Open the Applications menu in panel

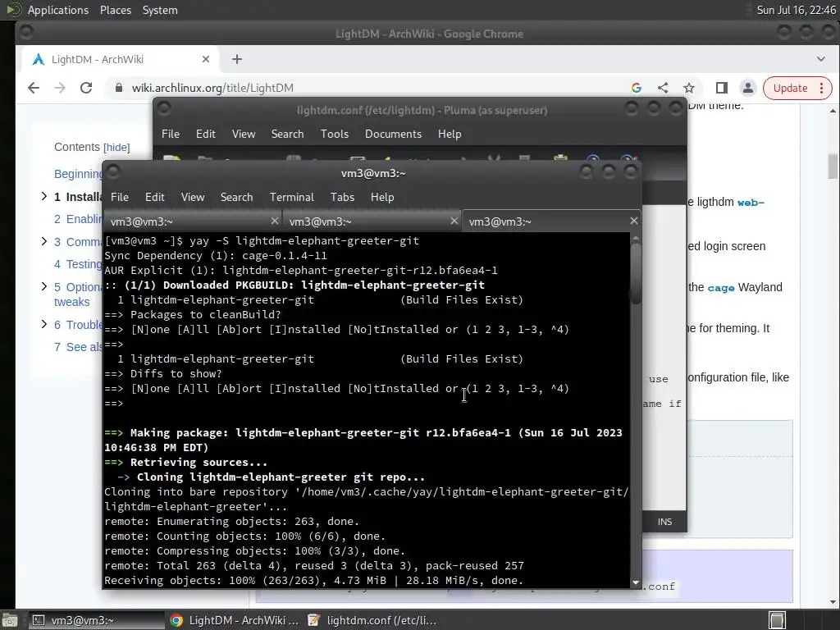tap(58, 10)
